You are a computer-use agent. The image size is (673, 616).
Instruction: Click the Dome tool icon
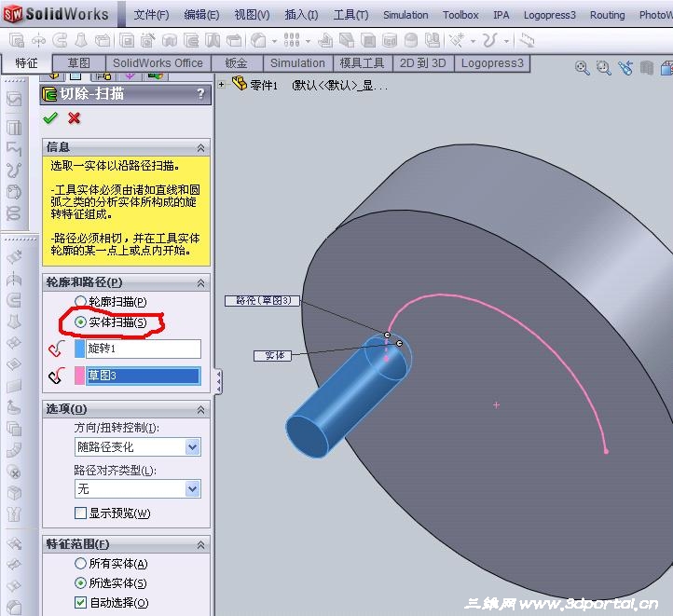point(411,40)
